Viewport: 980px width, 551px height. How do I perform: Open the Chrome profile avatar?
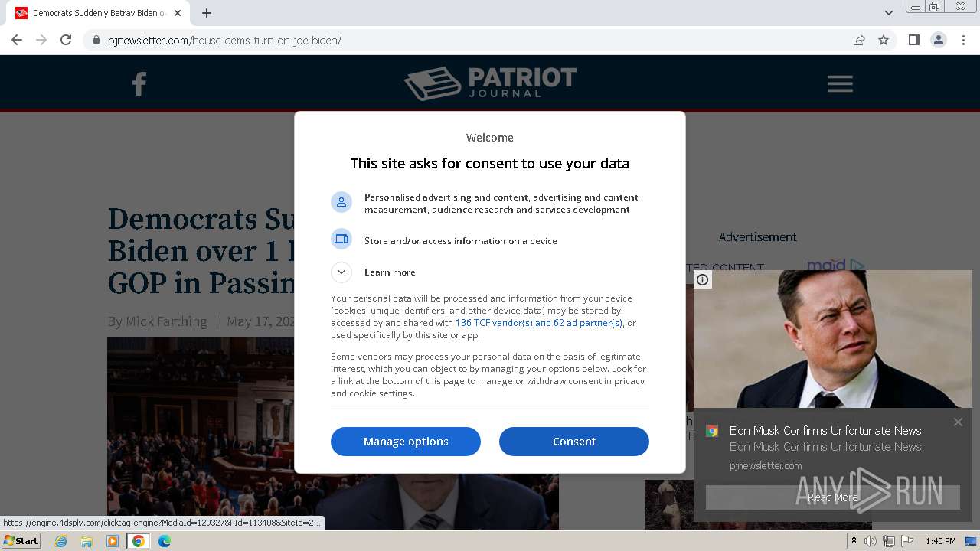pos(939,40)
